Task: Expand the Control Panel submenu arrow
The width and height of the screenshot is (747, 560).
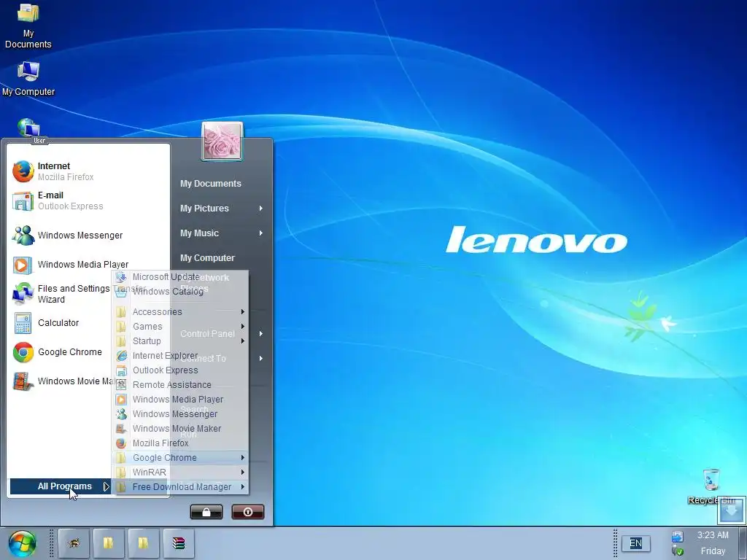Action: click(261, 334)
